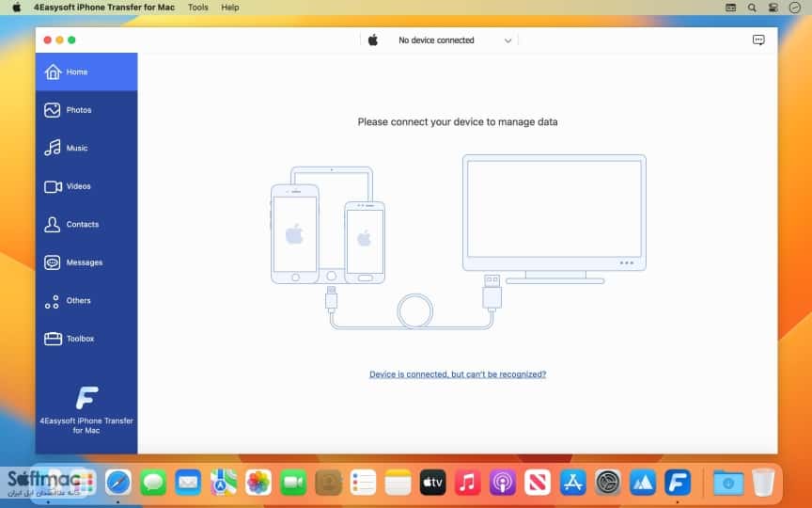Click the clock icon in menu bar
812x508 pixels.
tap(794, 8)
